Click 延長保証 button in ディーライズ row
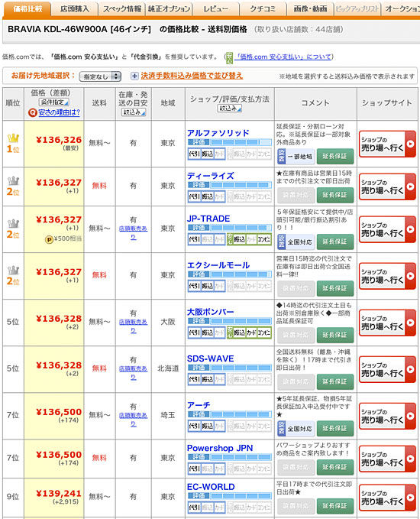 click(x=335, y=195)
